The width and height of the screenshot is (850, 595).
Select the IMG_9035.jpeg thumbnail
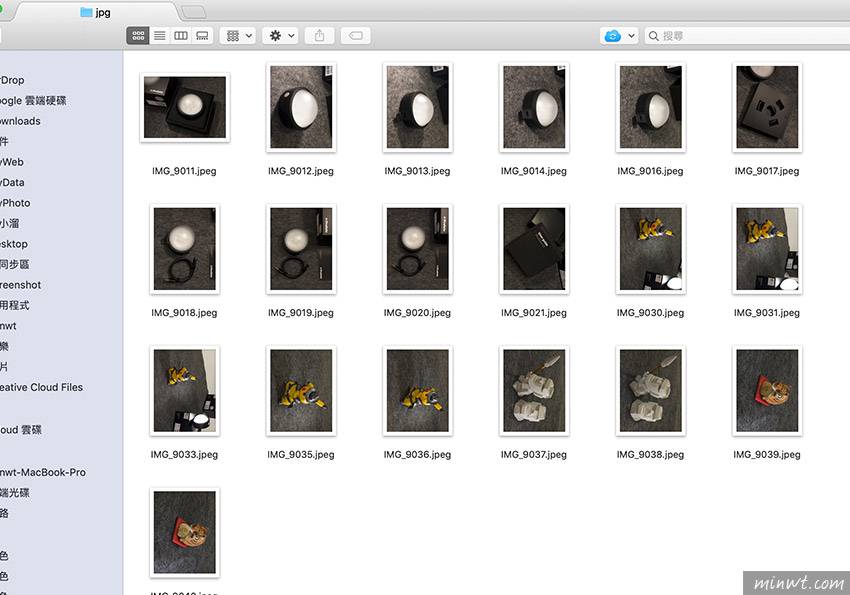(x=301, y=391)
